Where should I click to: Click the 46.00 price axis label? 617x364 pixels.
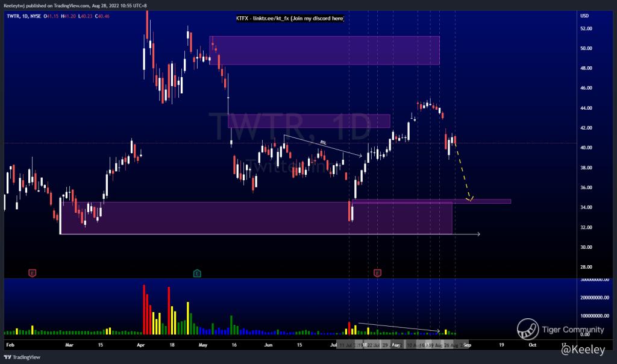[x=586, y=88]
